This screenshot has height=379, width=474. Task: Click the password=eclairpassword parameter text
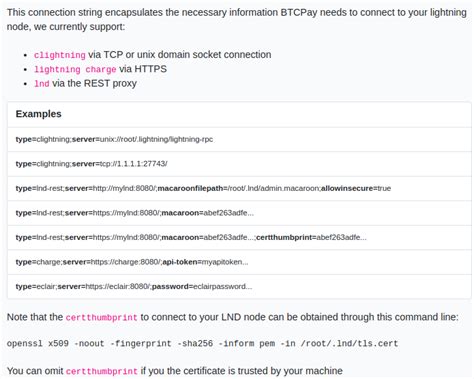pyautogui.click(x=202, y=286)
